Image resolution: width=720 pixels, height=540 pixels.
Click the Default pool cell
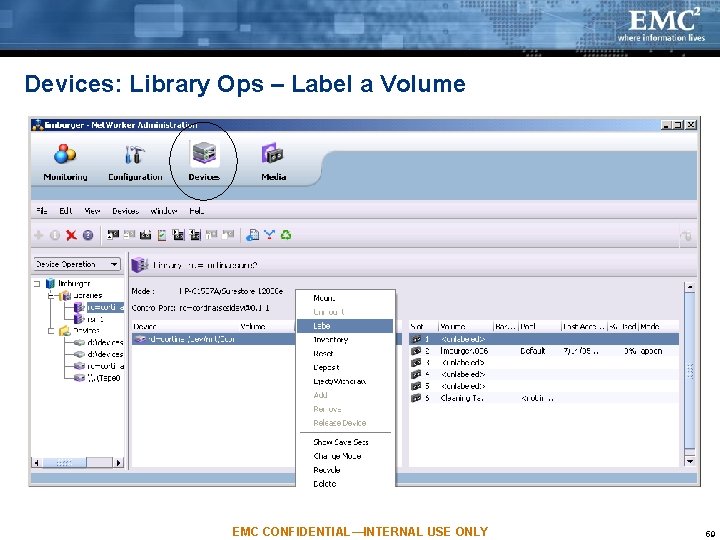(x=533, y=351)
